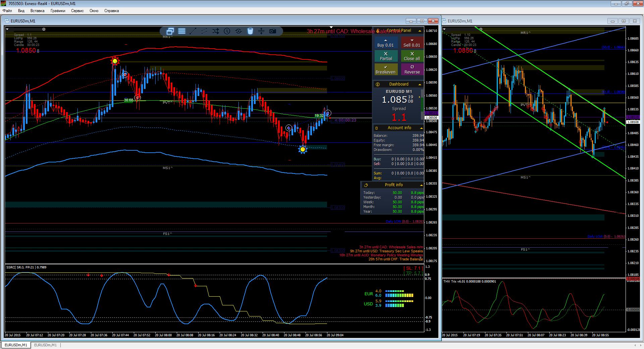Open the left chart's top-left dropdown arrow

point(7,29)
